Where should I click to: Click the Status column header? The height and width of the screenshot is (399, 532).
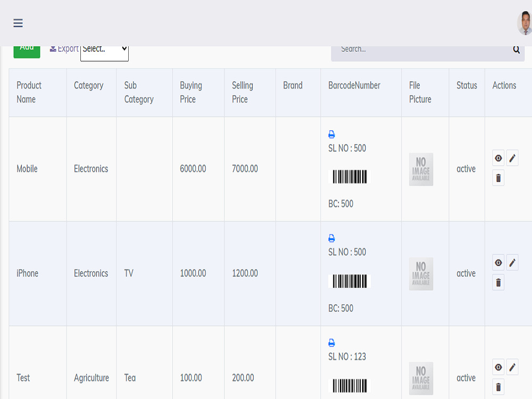point(467,85)
